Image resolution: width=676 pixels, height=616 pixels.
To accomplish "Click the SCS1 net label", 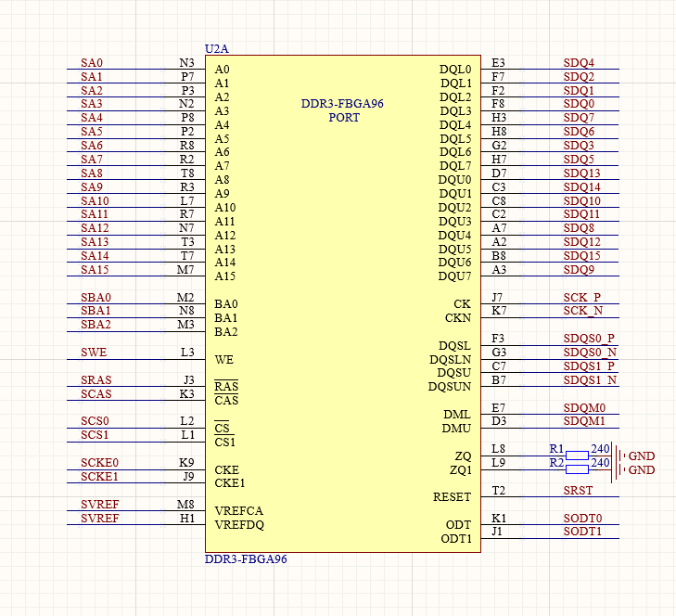I will (95, 435).
